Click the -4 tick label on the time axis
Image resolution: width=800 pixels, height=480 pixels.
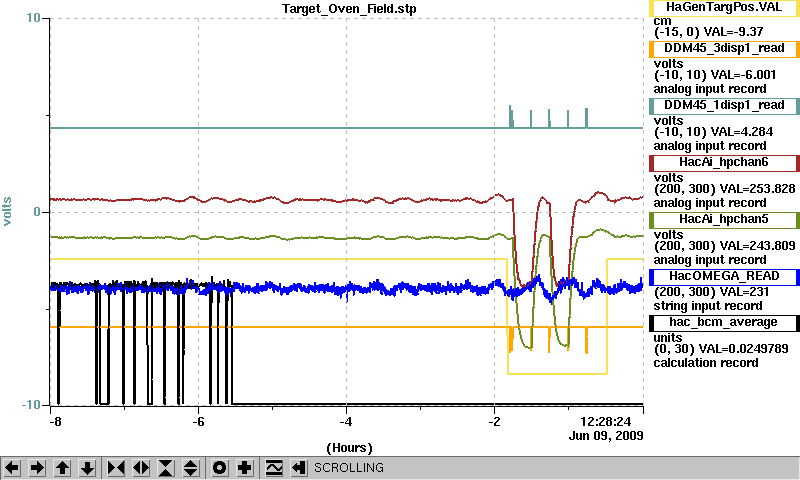tap(346, 422)
